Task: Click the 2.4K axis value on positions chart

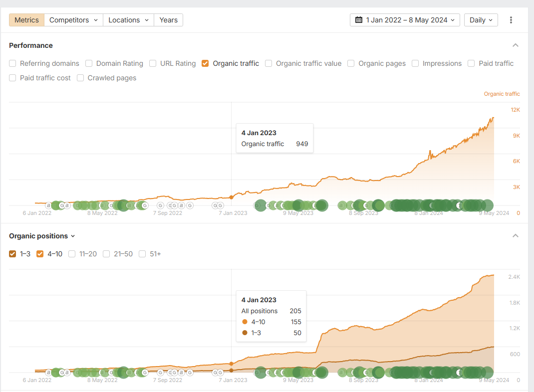Action: pyautogui.click(x=514, y=277)
